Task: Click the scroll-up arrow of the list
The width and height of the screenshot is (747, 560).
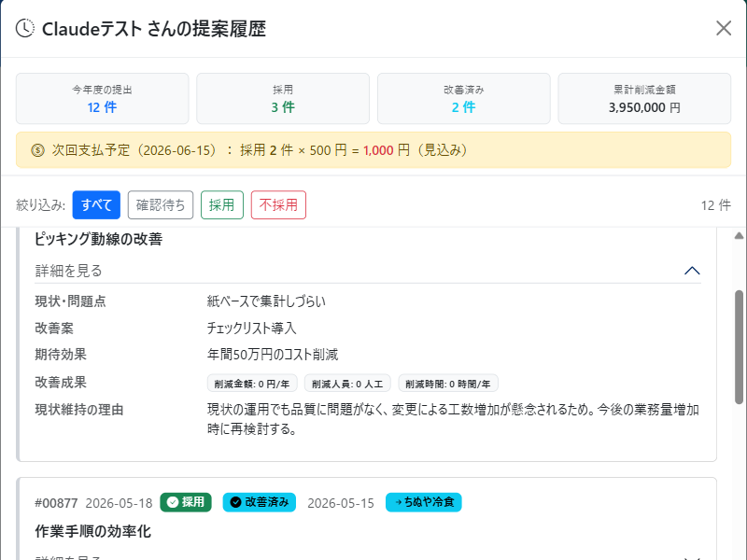Action: pyautogui.click(x=739, y=235)
